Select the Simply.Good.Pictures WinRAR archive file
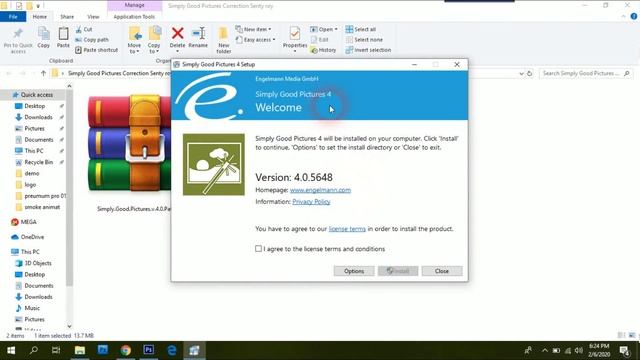Screen dimensions: 640x360 click(x=130, y=153)
